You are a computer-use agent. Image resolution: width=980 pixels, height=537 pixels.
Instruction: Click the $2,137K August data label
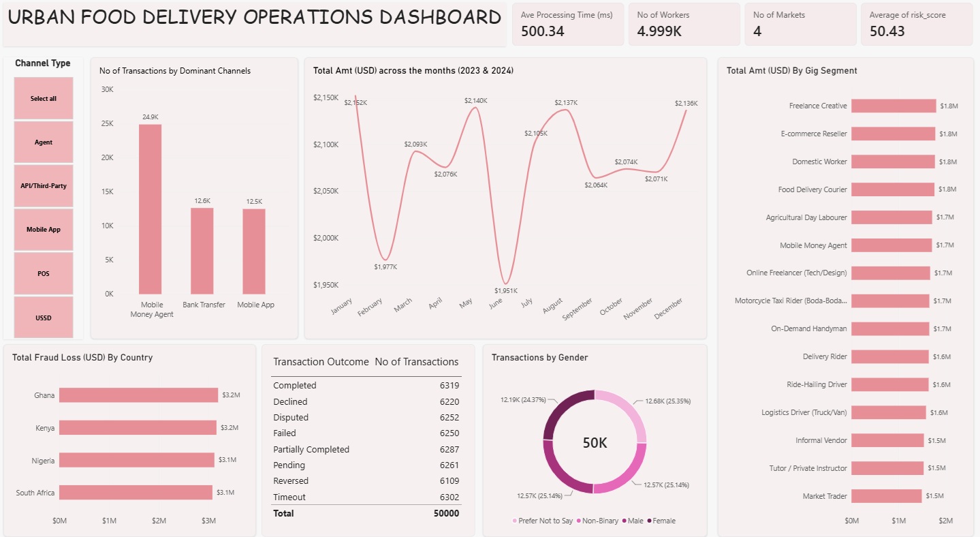coord(566,102)
